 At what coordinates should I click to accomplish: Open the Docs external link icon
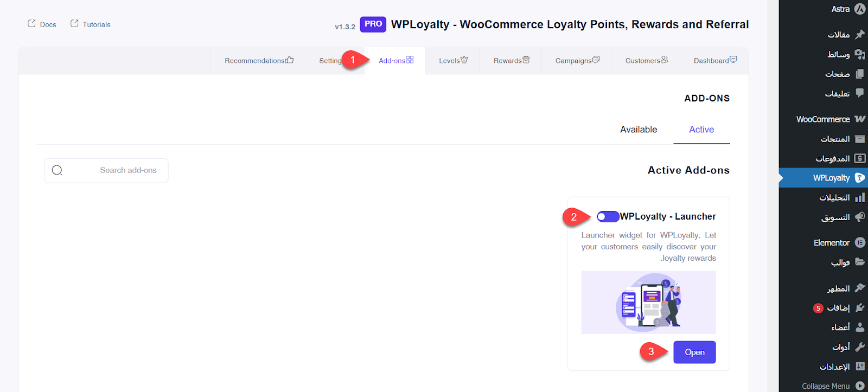(x=32, y=23)
